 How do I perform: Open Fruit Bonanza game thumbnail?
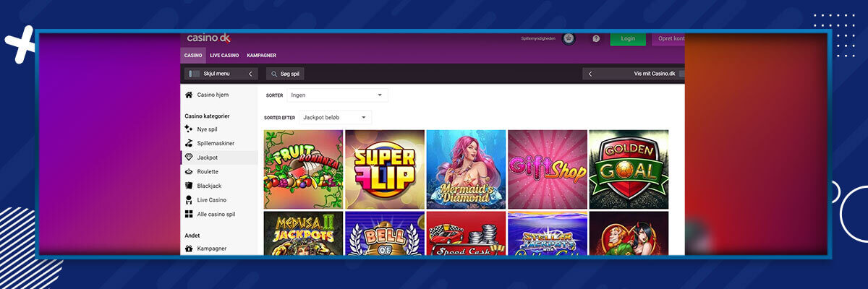click(304, 170)
